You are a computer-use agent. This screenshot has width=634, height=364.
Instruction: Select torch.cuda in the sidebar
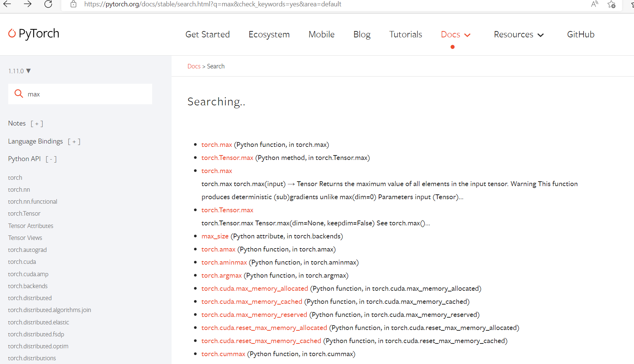click(22, 262)
